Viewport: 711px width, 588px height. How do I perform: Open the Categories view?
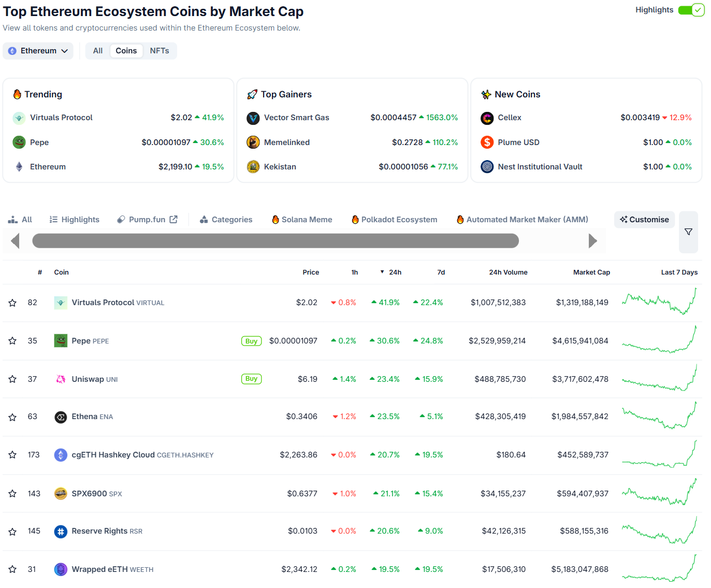[226, 220]
